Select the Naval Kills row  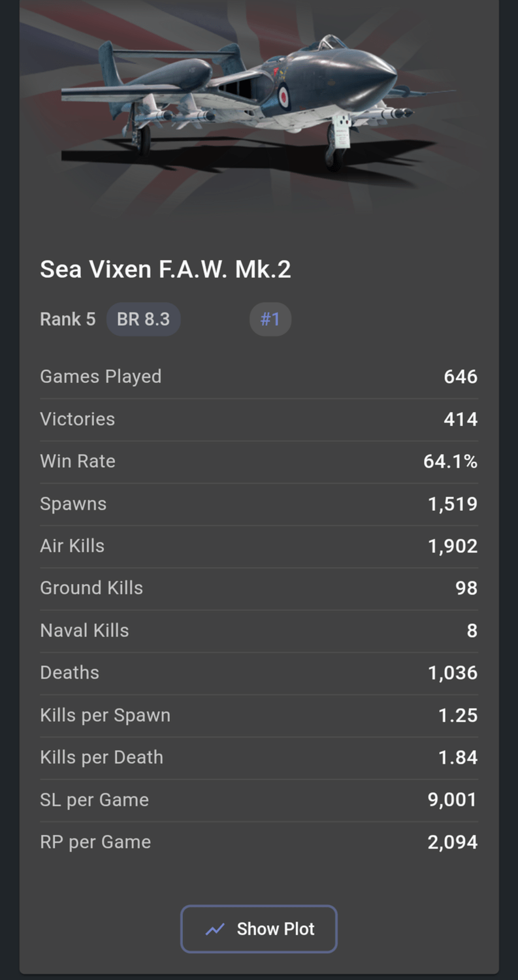click(259, 630)
